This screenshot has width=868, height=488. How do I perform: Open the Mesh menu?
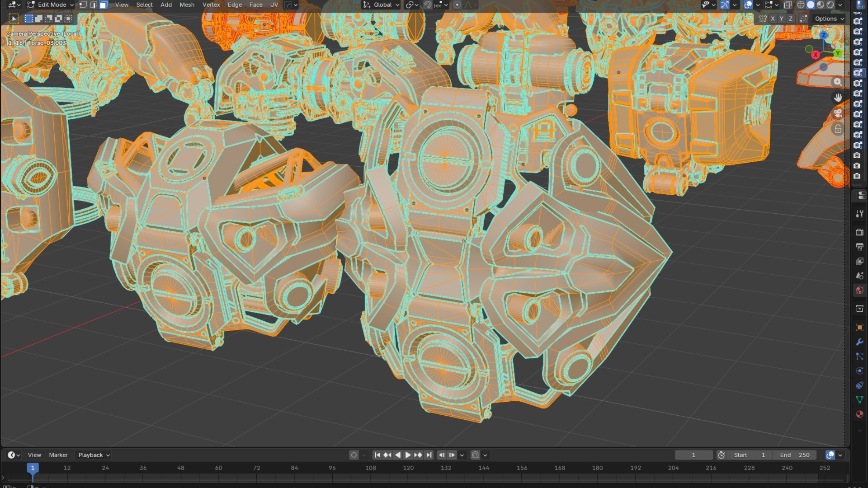[x=187, y=5]
